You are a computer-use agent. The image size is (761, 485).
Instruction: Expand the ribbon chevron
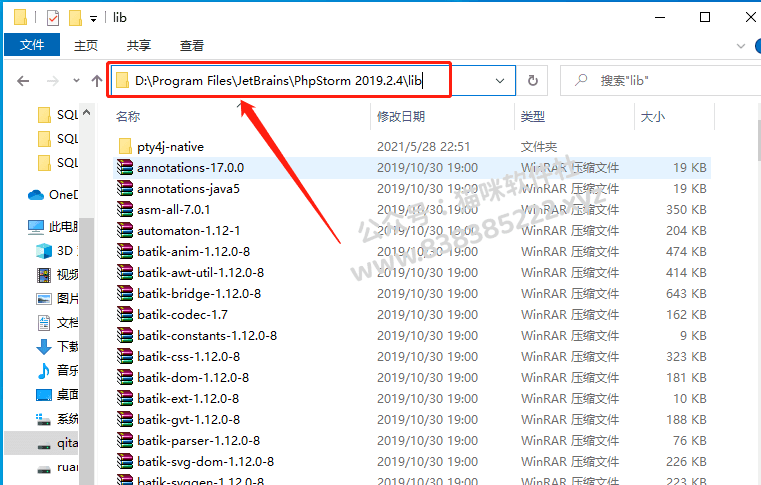point(741,46)
